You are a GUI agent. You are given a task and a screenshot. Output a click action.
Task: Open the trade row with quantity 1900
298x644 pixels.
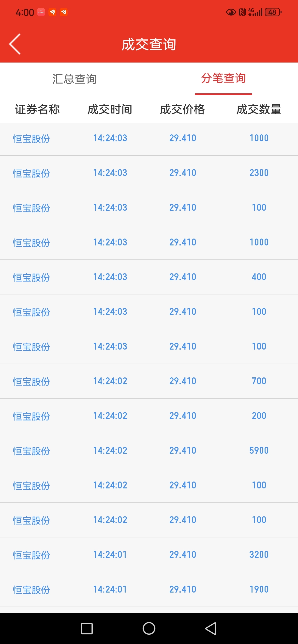coord(149,590)
